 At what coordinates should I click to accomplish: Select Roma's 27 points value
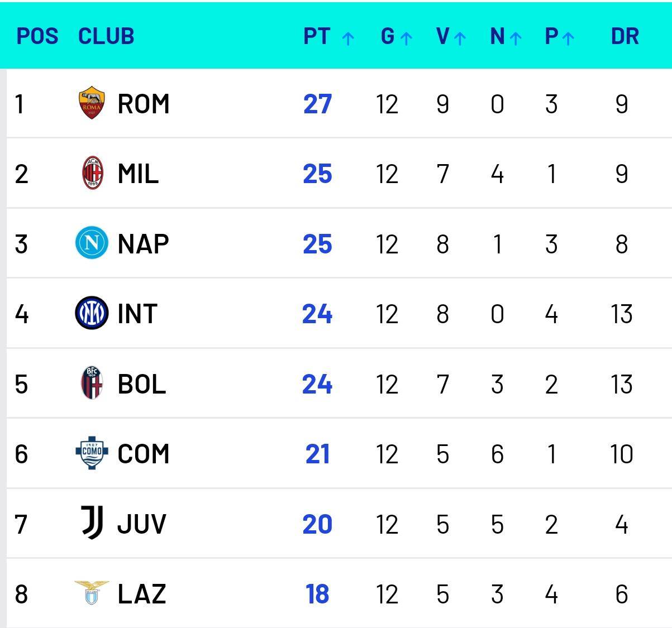coord(317,104)
